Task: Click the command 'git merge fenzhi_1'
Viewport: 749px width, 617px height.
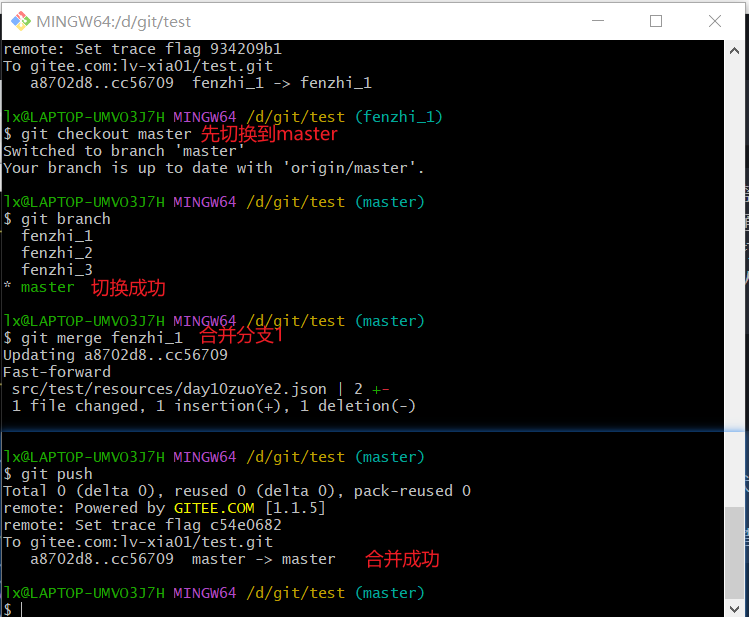Action: 102,338
